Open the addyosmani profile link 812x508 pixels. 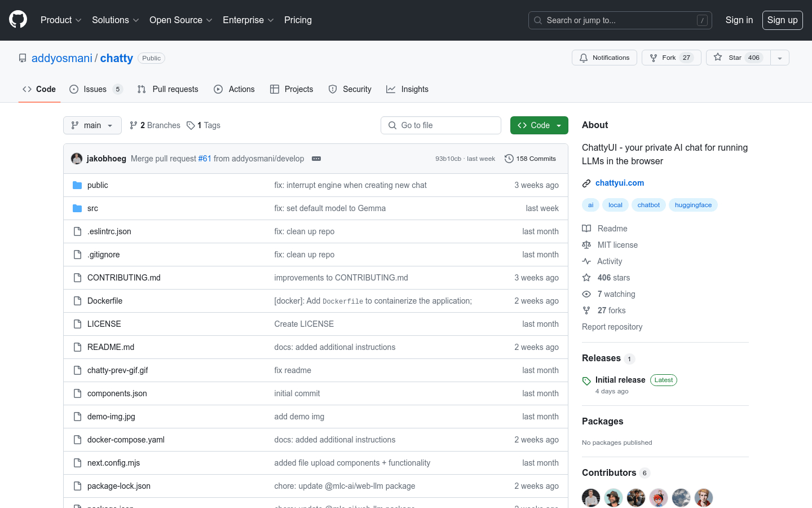pos(62,58)
